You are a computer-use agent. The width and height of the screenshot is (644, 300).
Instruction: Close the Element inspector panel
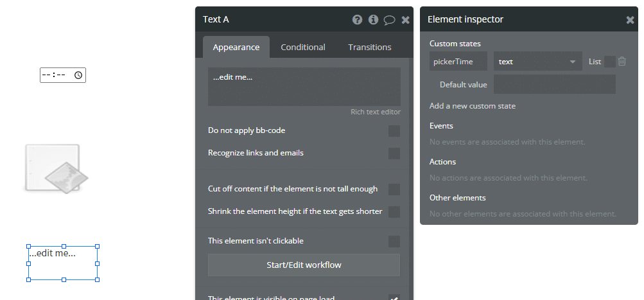click(x=630, y=20)
